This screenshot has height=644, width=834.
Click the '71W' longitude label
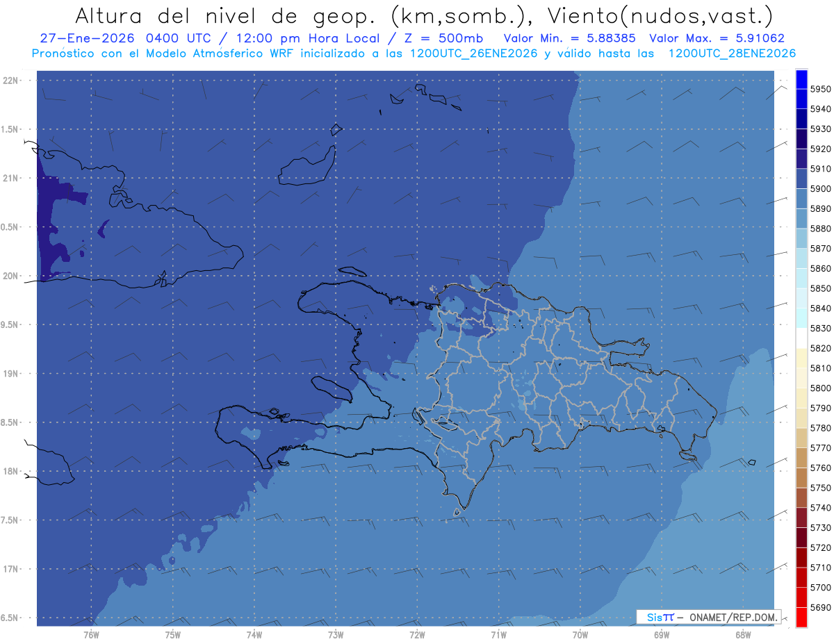[x=498, y=635]
